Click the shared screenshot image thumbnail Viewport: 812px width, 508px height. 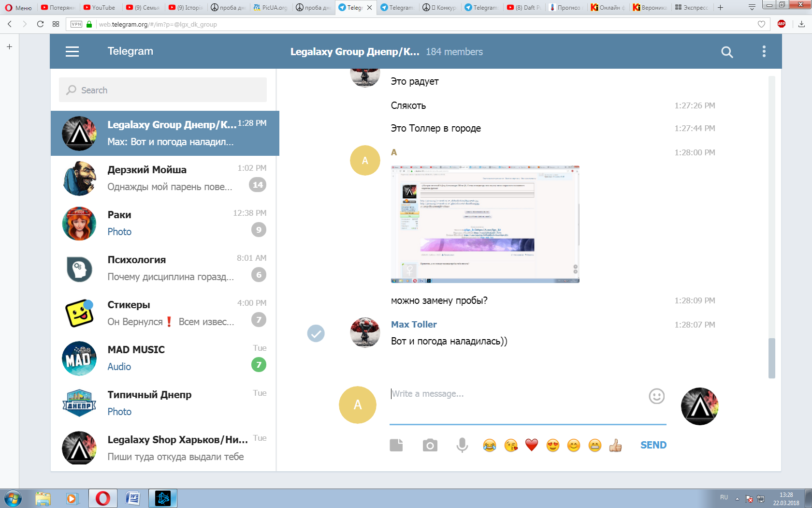click(x=485, y=224)
